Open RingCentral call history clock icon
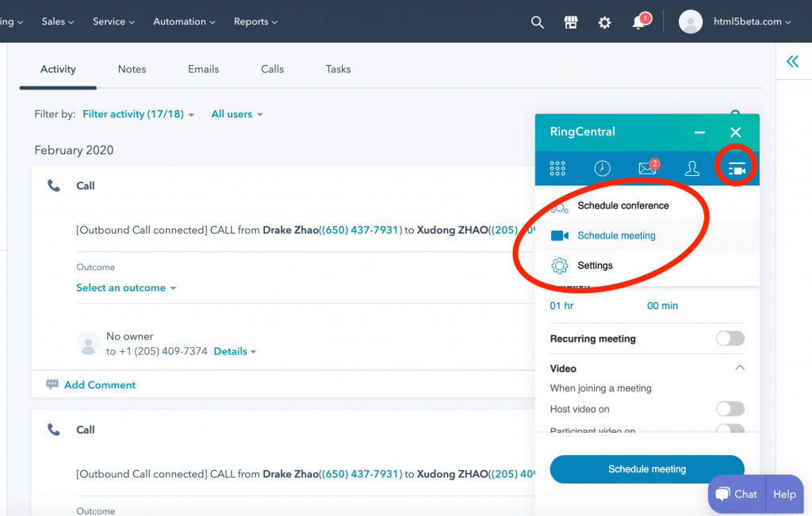 [x=603, y=168]
